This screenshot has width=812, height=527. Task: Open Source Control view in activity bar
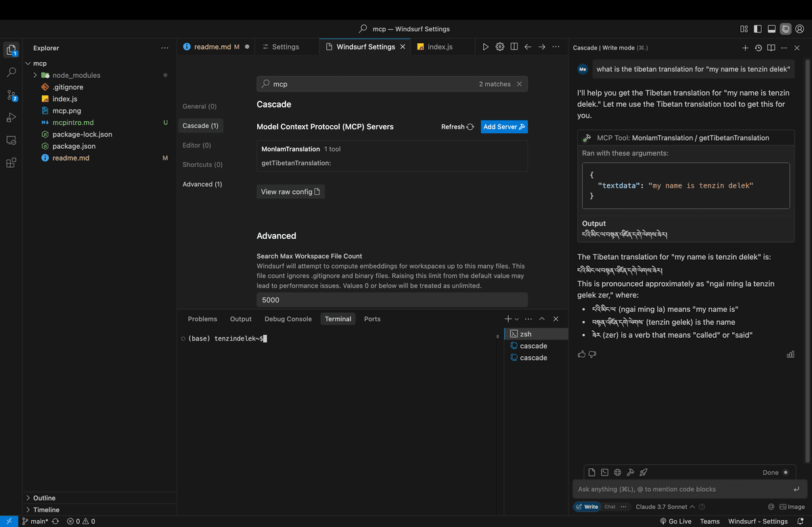coord(11,95)
